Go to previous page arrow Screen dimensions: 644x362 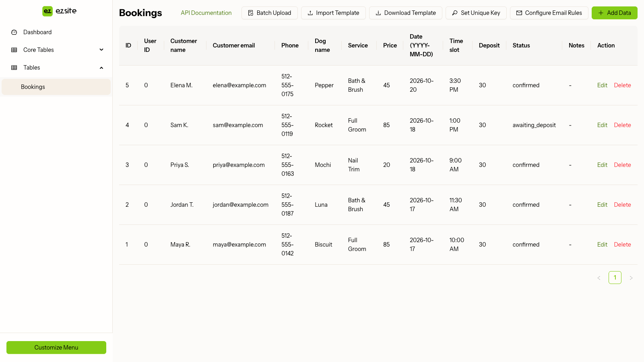click(x=599, y=278)
